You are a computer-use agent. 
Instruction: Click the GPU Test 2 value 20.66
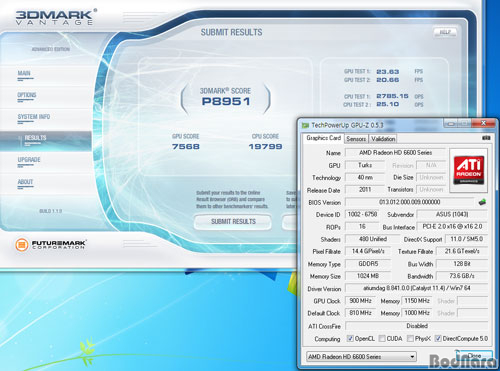[388, 80]
